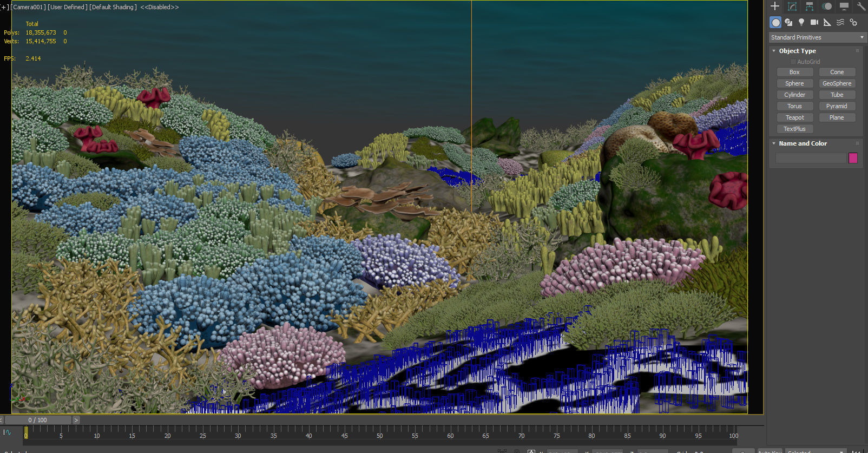
Task: Open the viewport [+] general menu
Action: (x=5, y=7)
